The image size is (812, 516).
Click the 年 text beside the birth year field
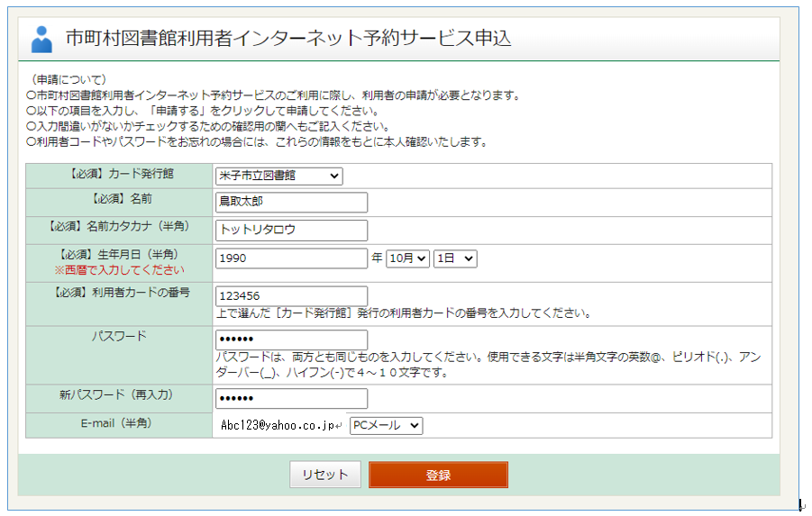[377, 258]
